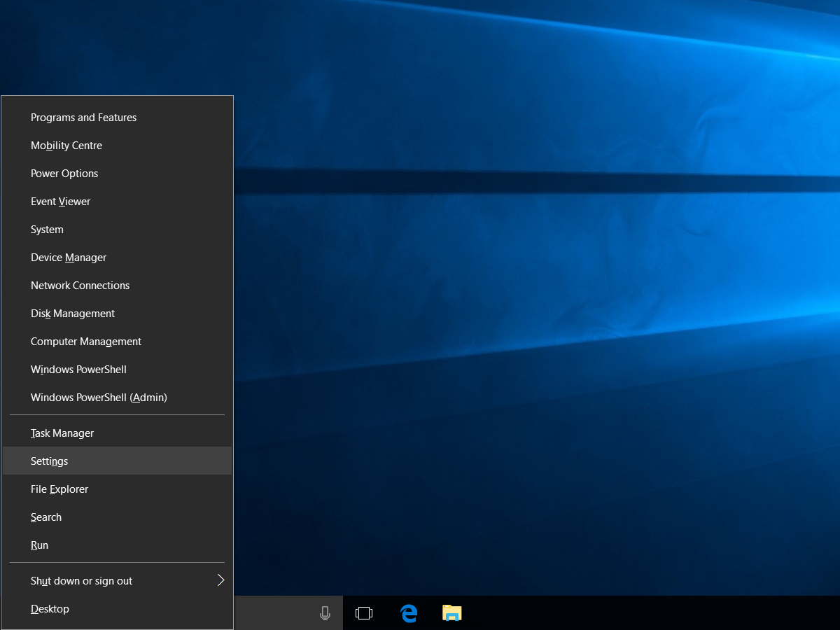The image size is (840, 630).
Task: Open the Run dialog entry
Action: pos(117,545)
